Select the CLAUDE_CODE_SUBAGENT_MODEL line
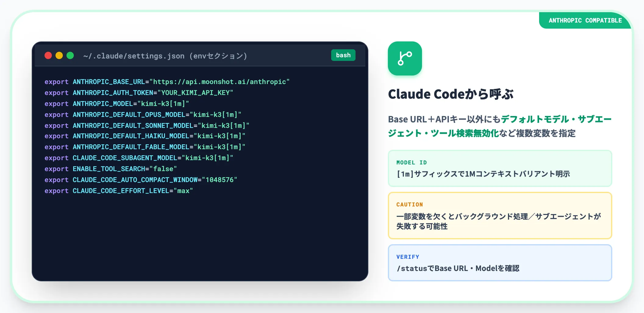The image size is (644, 313). 139,158
